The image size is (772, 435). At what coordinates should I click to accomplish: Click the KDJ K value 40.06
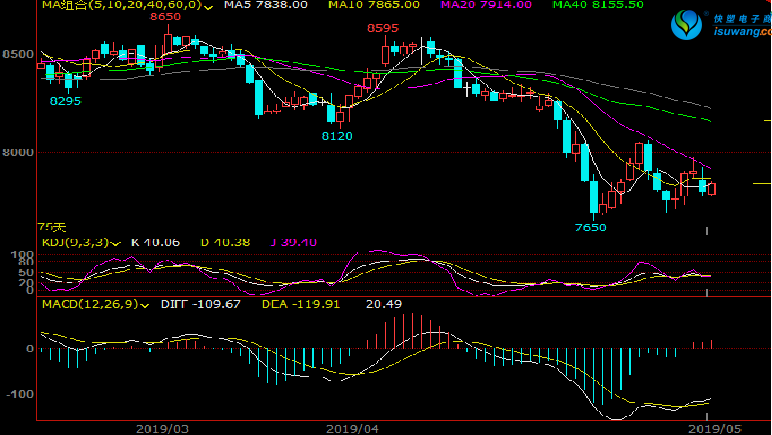coord(153,242)
